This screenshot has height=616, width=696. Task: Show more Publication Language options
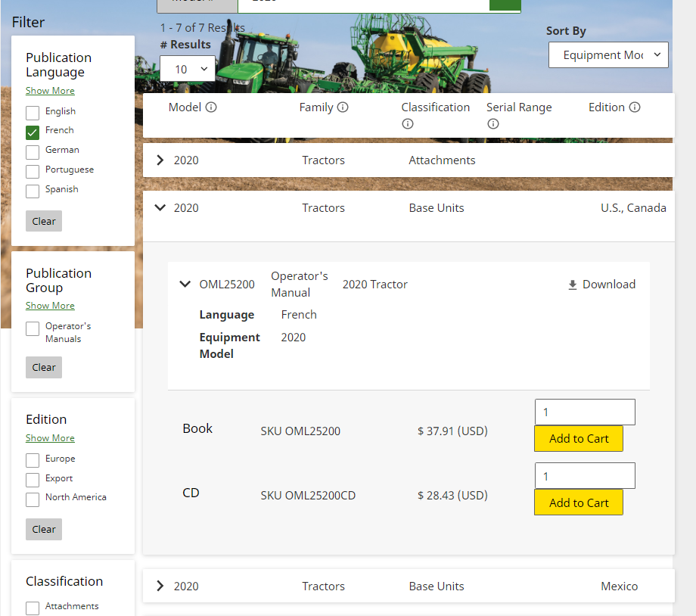50,91
